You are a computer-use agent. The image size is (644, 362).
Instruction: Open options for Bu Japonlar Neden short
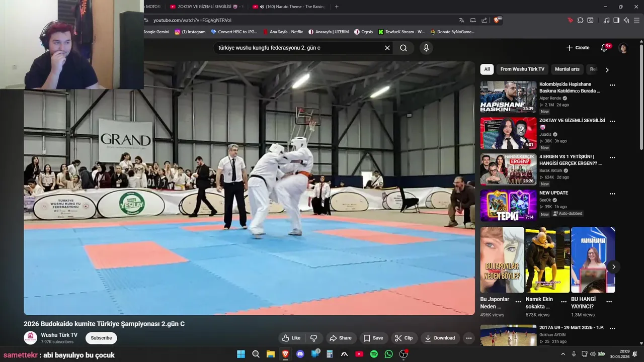click(x=518, y=302)
